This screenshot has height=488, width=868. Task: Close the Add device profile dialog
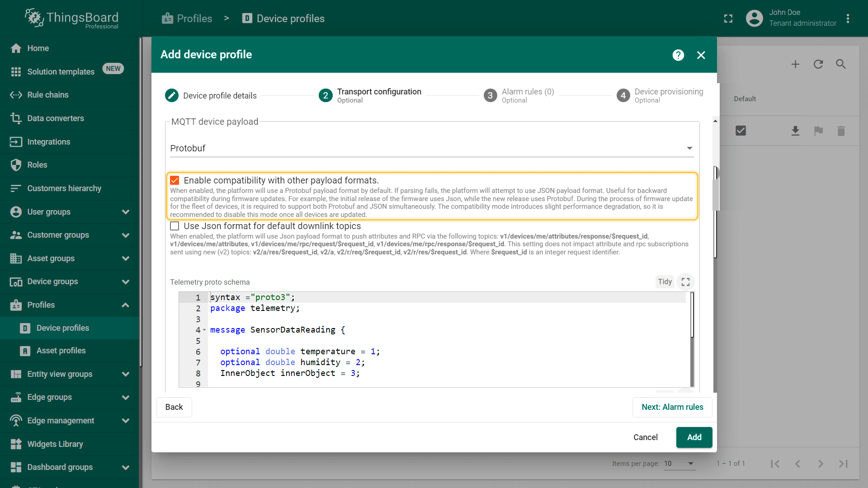point(701,55)
